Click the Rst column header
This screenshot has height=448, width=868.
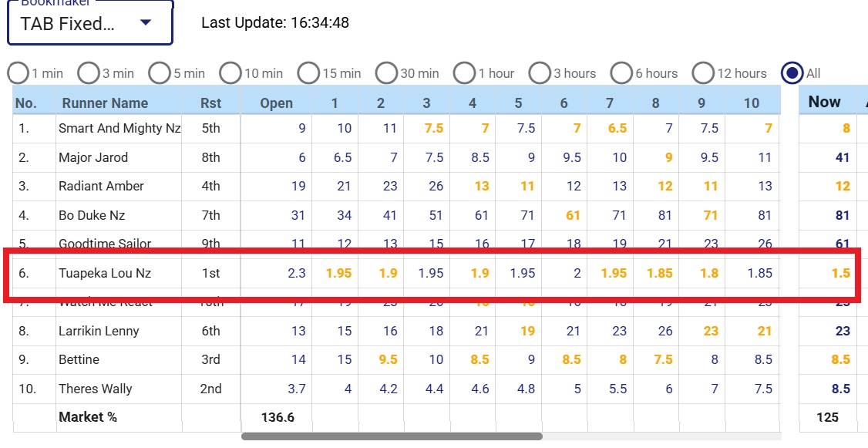coord(210,103)
